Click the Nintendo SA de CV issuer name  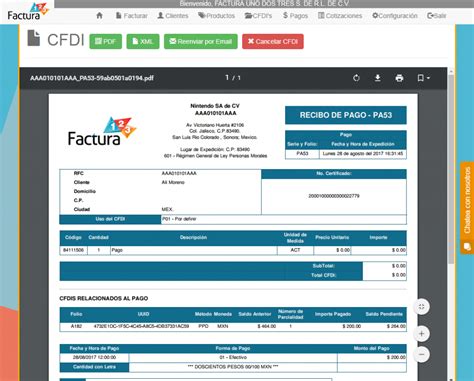[x=215, y=106]
